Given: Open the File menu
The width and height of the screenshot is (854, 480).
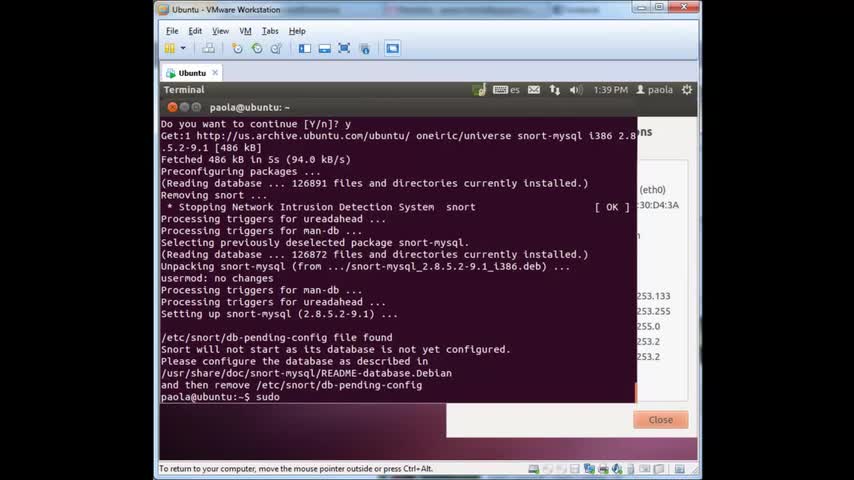Looking at the screenshot, I should pyautogui.click(x=172, y=31).
